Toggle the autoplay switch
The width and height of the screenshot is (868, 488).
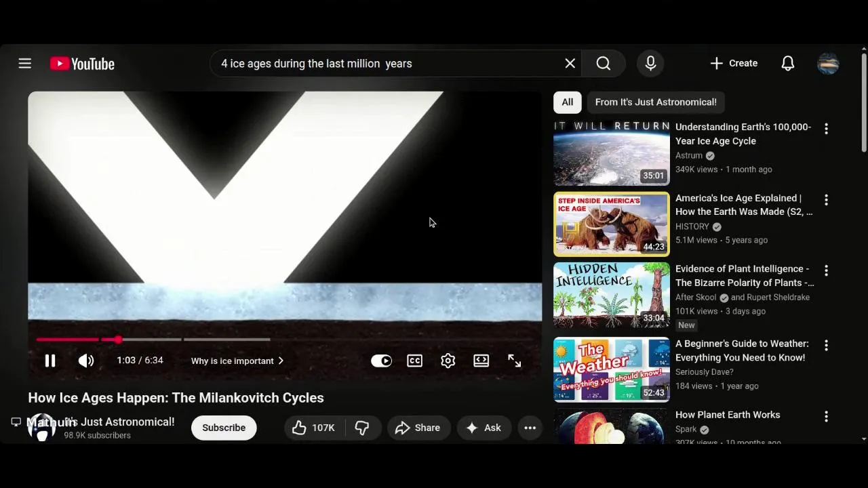click(381, 361)
